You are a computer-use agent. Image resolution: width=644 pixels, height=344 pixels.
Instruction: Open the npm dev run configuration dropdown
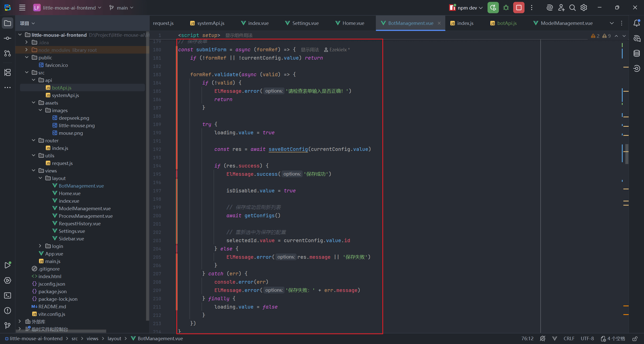pos(467,8)
